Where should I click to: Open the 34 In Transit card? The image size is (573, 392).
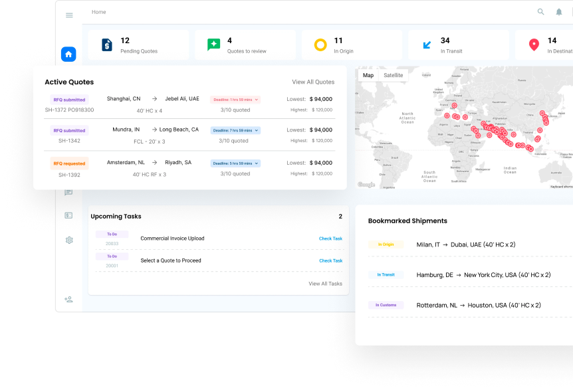click(459, 45)
